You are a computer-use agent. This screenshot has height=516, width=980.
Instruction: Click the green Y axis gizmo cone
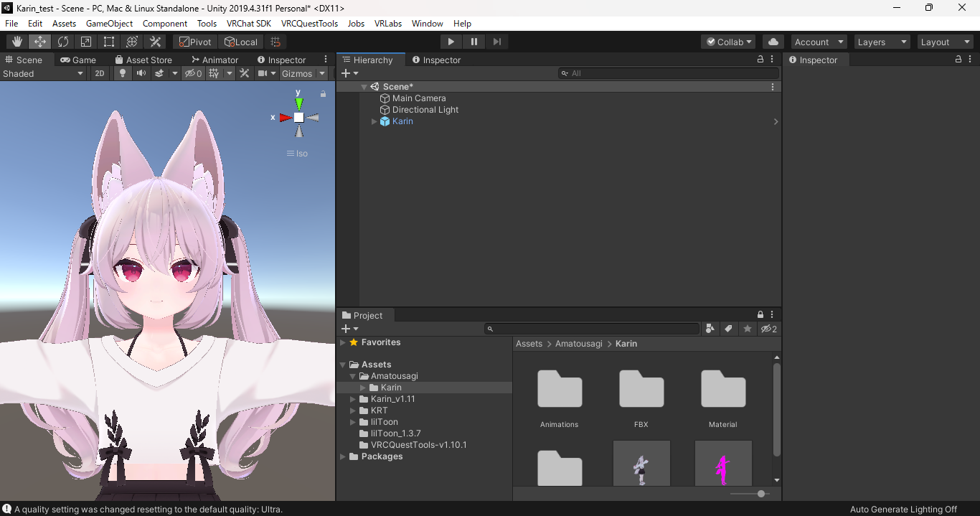299,103
